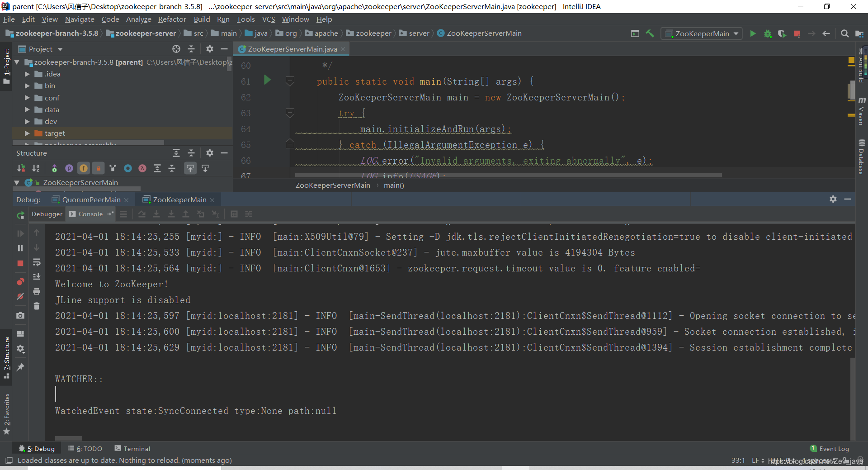Print console output with printer icon
The image size is (868, 470).
coord(37,291)
